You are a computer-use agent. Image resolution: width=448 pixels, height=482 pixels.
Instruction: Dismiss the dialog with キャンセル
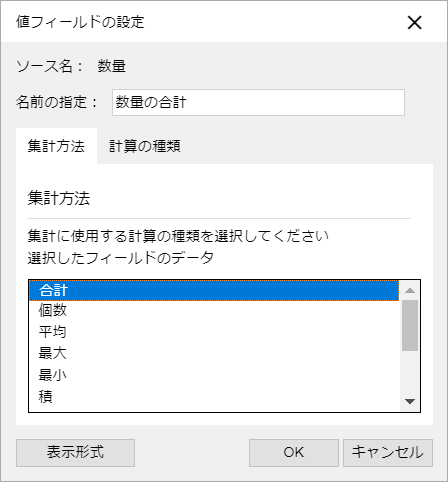point(388,453)
